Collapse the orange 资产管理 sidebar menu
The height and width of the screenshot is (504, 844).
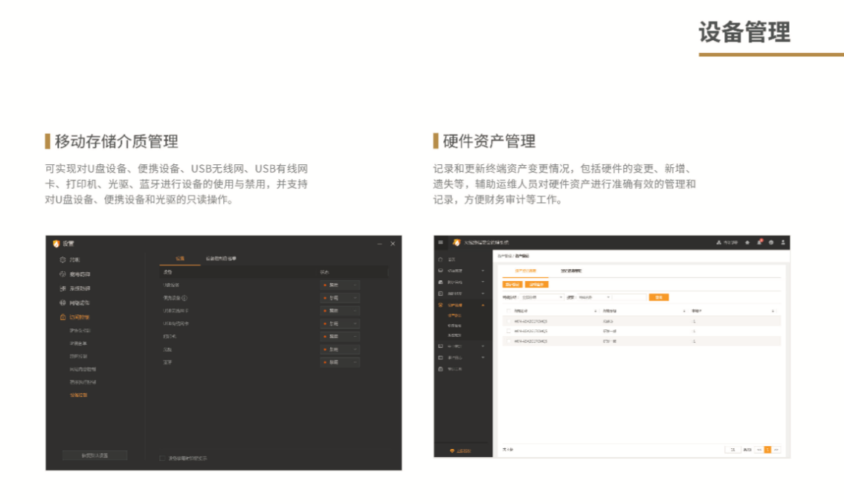coord(462,305)
